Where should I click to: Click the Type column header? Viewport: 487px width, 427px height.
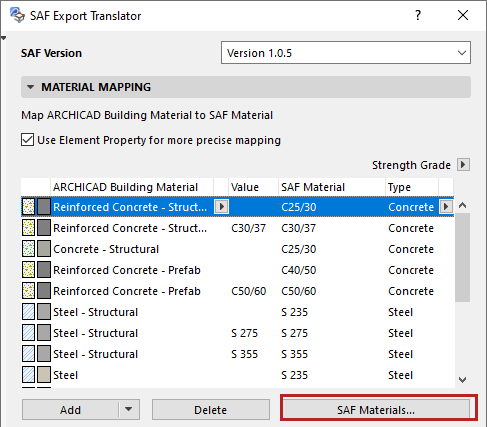pos(412,187)
